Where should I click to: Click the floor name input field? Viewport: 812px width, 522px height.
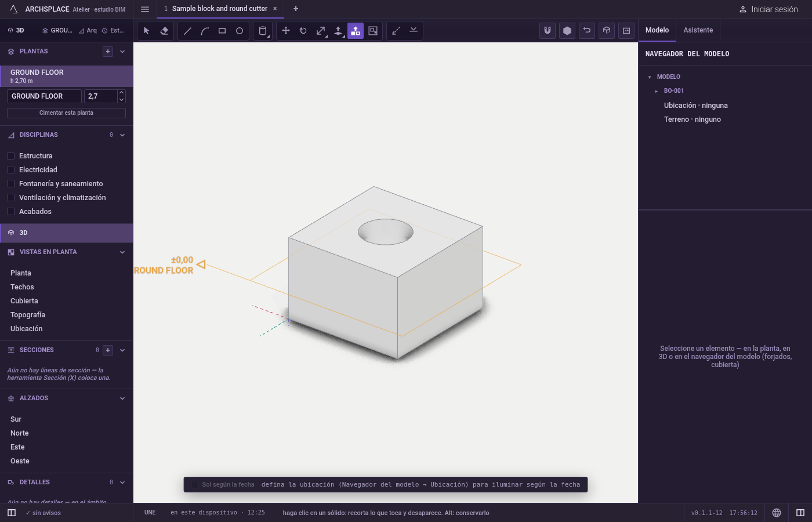click(44, 96)
